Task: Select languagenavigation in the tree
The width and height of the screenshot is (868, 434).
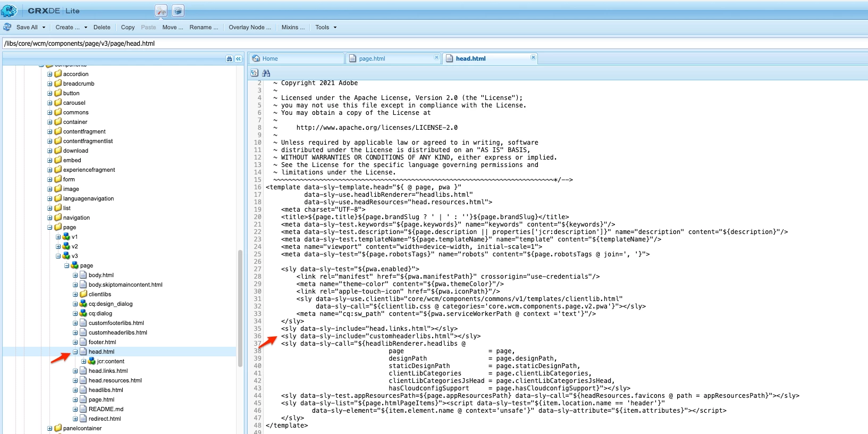Action: (x=88, y=198)
